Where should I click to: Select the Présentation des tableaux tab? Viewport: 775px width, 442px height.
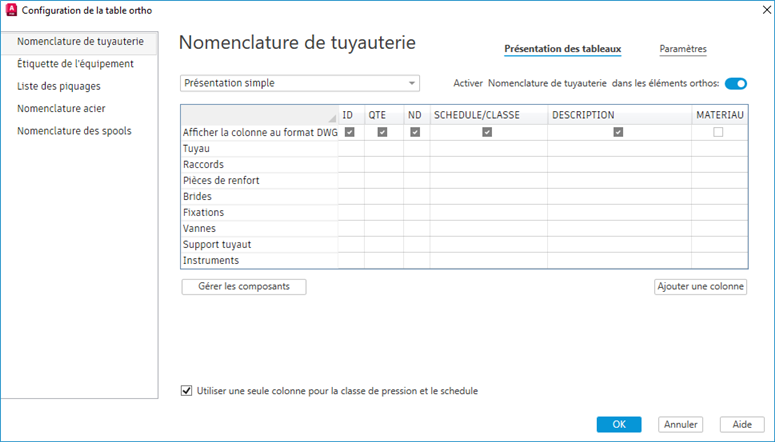coord(563,48)
